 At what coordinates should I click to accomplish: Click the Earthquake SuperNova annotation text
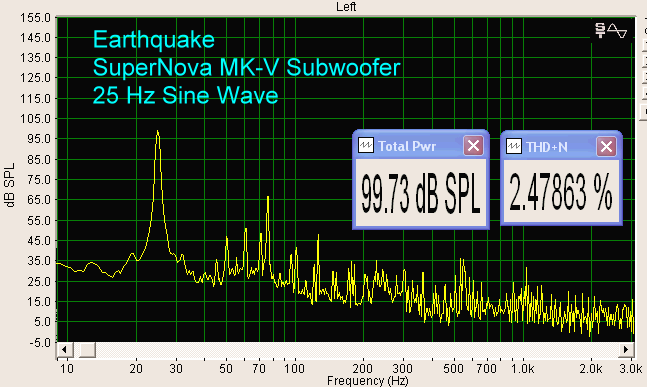[x=246, y=68]
